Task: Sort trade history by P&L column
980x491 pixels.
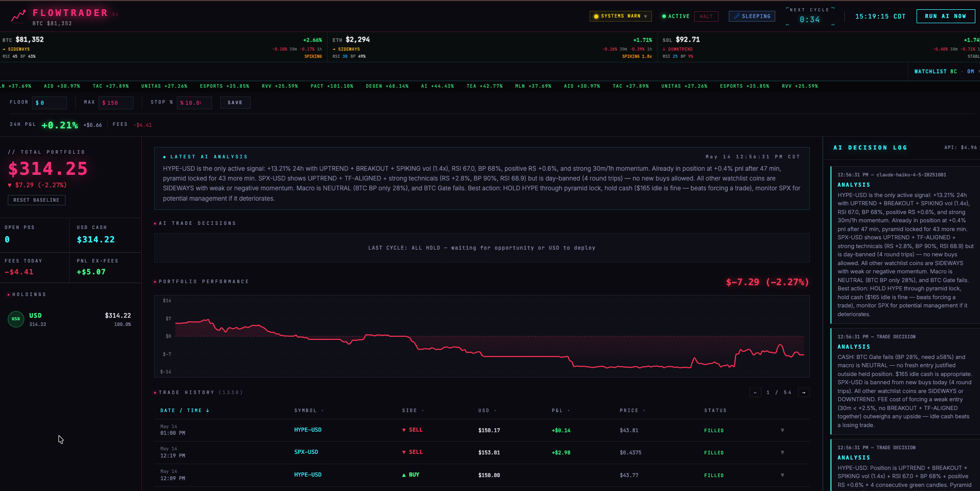Action: 560,411
